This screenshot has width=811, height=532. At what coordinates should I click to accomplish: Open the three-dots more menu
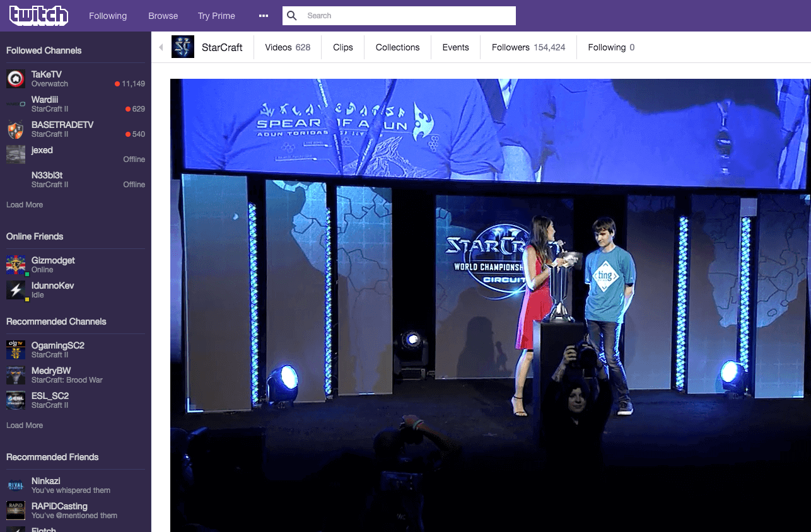(264, 16)
